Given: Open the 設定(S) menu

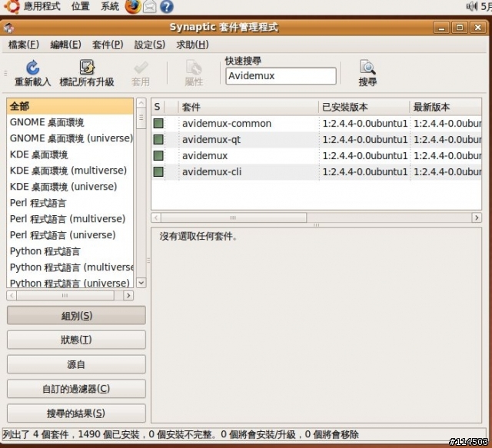Looking at the screenshot, I should [x=150, y=45].
